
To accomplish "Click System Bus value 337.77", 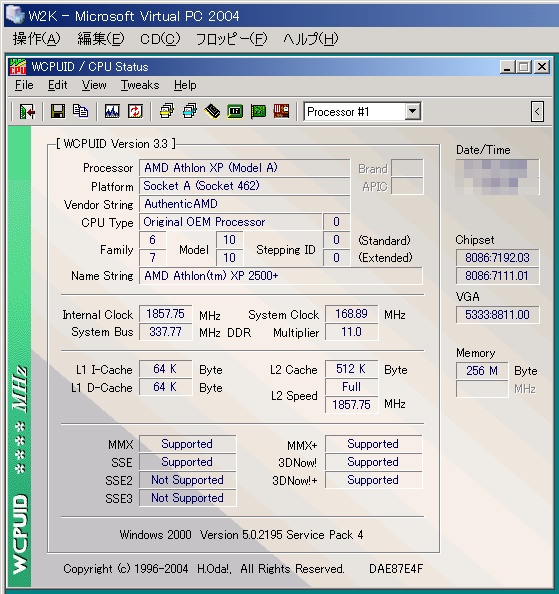I will pyautogui.click(x=166, y=332).
